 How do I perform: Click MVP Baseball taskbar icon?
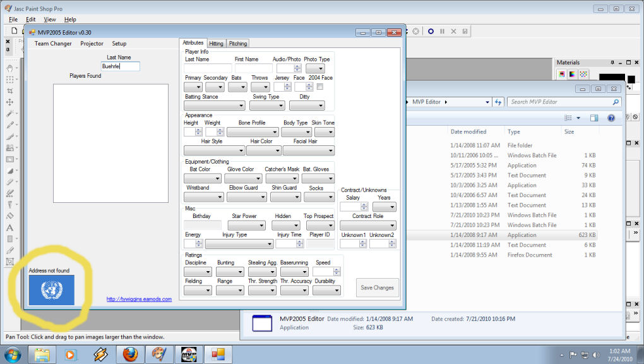coord(189,354)
